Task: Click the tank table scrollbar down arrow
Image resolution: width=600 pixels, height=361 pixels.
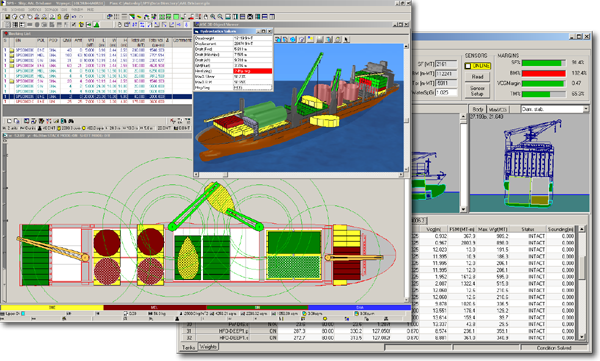Action: [582, 337]
